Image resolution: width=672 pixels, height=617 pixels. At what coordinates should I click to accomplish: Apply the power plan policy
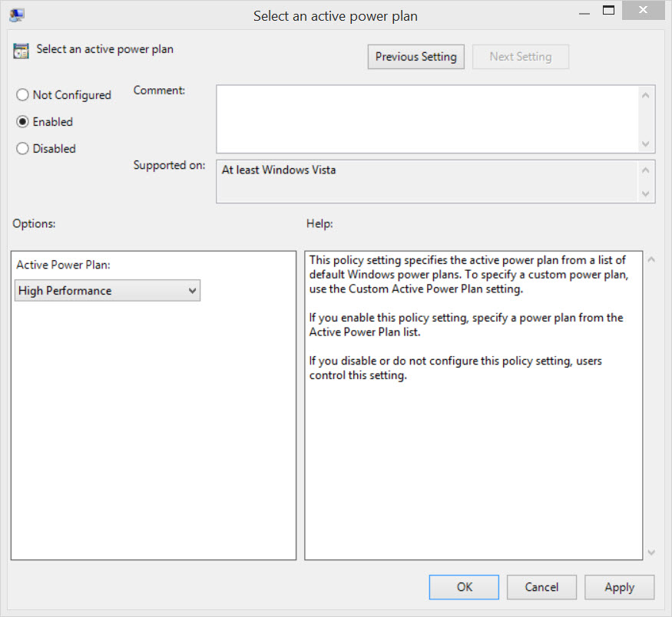619,587
